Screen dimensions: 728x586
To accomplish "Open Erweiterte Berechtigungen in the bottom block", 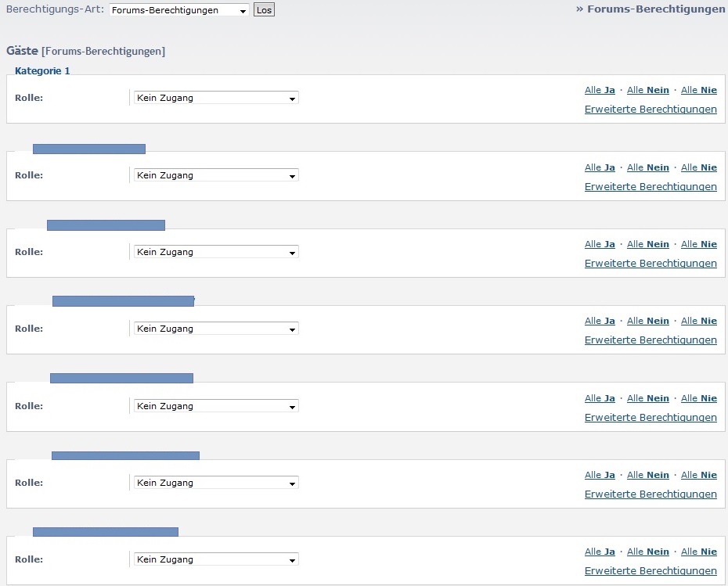I will 651,571.
